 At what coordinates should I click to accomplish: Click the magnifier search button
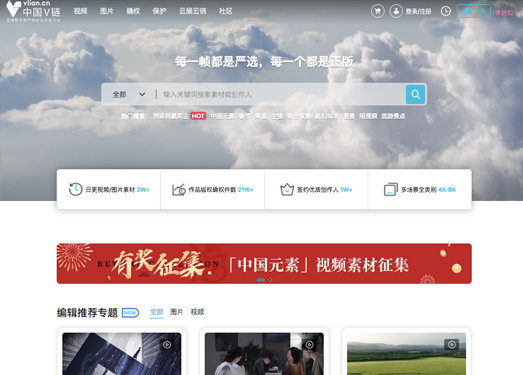[x=415, y=94]
